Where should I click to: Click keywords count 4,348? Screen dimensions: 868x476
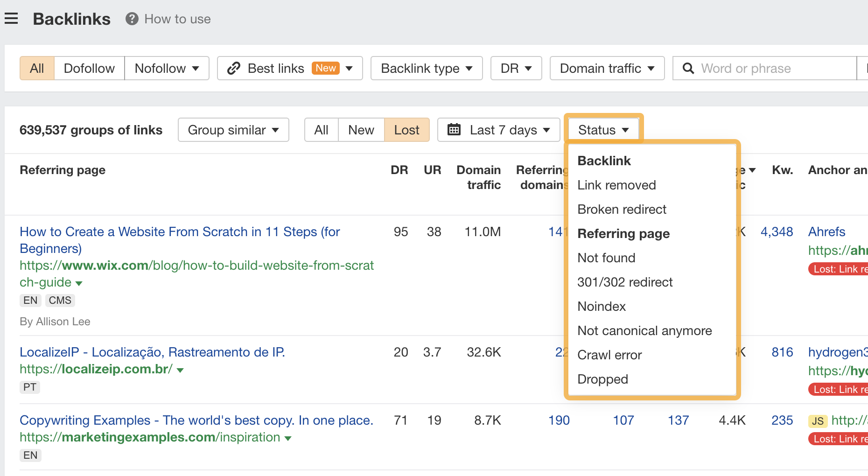(x=777, y=232)
